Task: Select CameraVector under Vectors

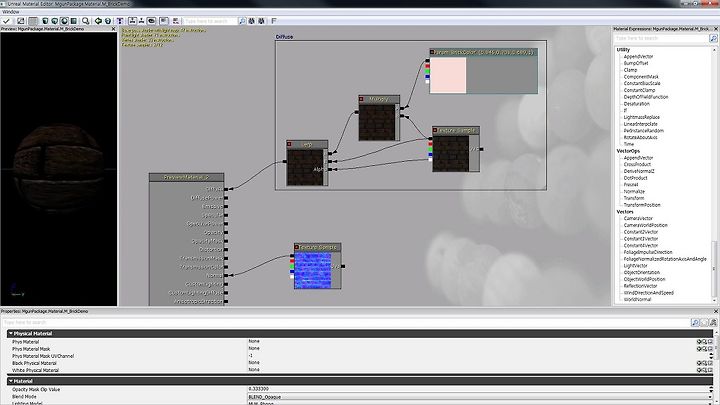Action: point(638,219)
